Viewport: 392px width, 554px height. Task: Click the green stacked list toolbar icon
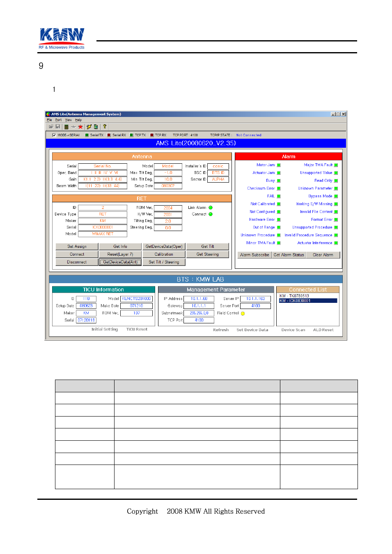click(x=66, y=127)
